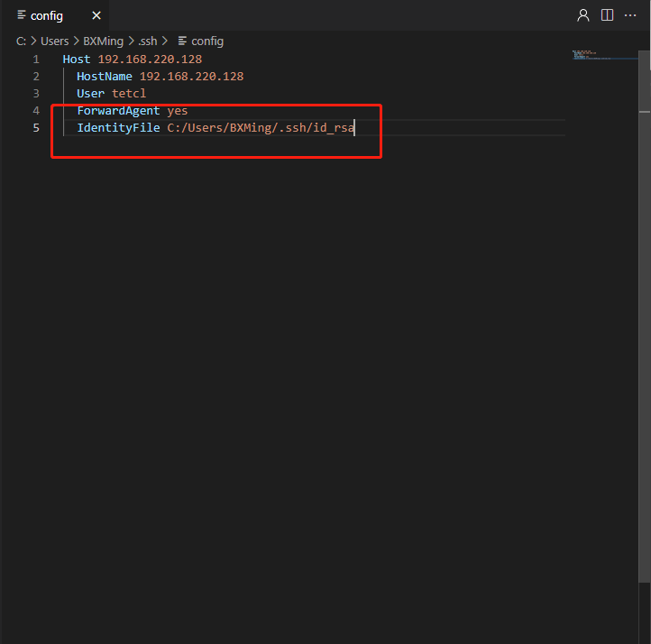651x644 pixels.
Task: Click the account person icon
Action: [x=583, y=15]
